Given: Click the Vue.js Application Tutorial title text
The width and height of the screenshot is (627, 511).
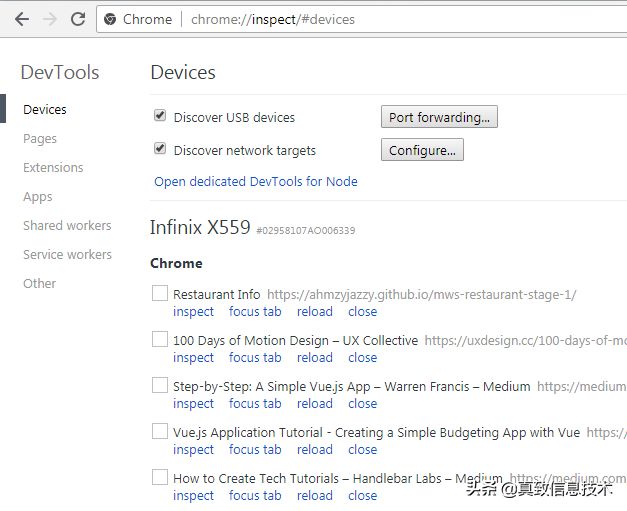Looking at the screenshot, I should pos(377,433).
